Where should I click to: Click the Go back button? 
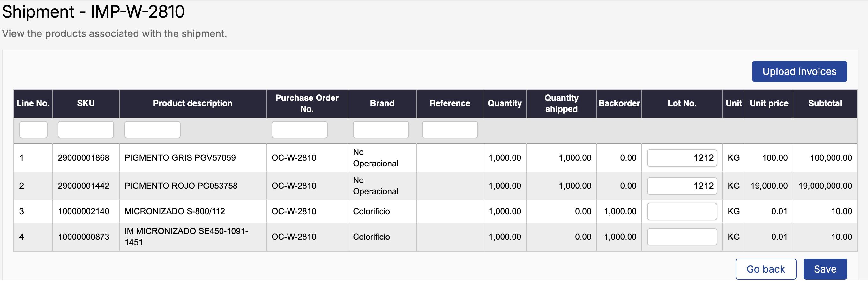765,269
